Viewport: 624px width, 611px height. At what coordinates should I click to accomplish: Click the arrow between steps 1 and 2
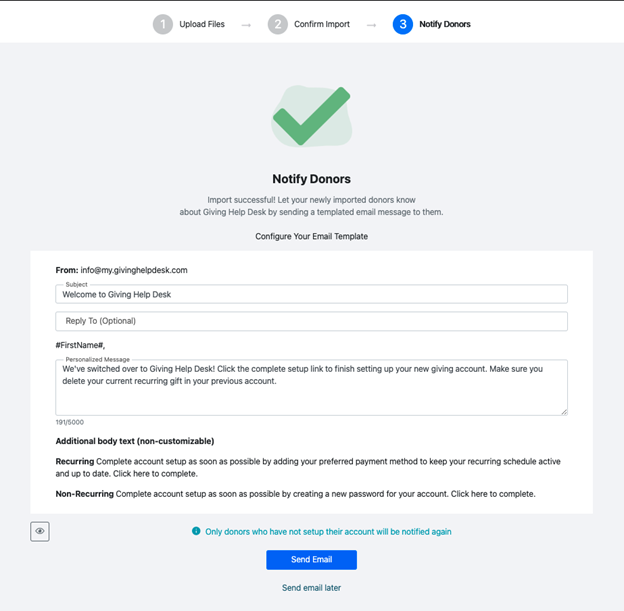click(x=246, y=25)
